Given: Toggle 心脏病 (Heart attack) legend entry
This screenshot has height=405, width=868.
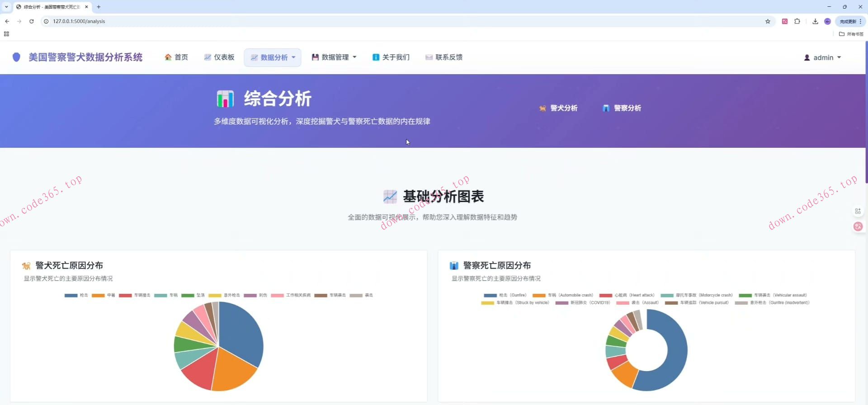Looking at the screenshot, I should [x=627, y=295].
